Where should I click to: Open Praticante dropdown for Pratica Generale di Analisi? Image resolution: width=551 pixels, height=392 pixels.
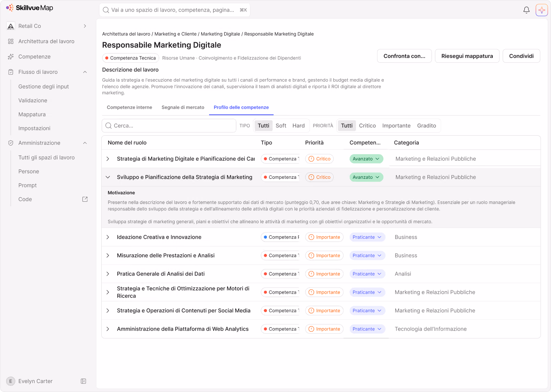[x=367, y=274]
